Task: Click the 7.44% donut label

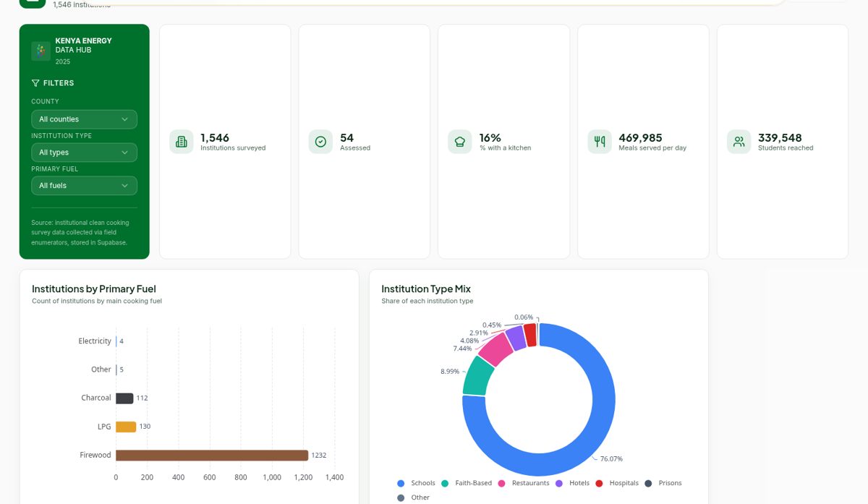Action: pyautogui.click(x=462, y=349)
